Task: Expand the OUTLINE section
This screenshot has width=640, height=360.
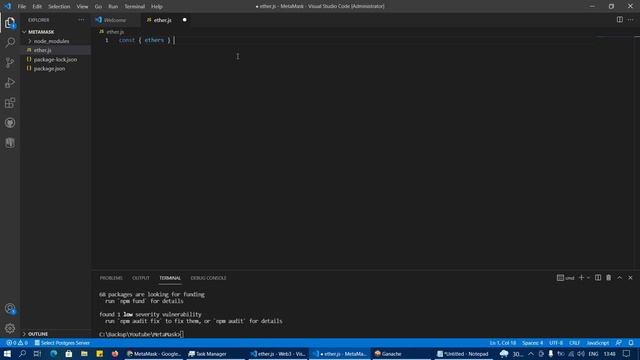Action: point(38,334)
